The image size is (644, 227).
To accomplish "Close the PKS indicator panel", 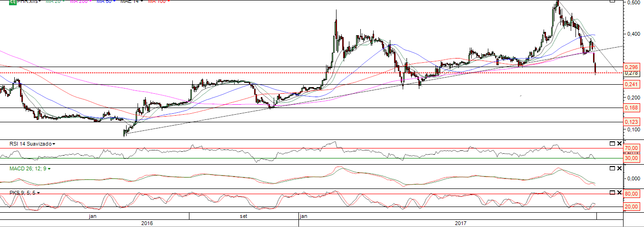I will click(x=619, y=192).
